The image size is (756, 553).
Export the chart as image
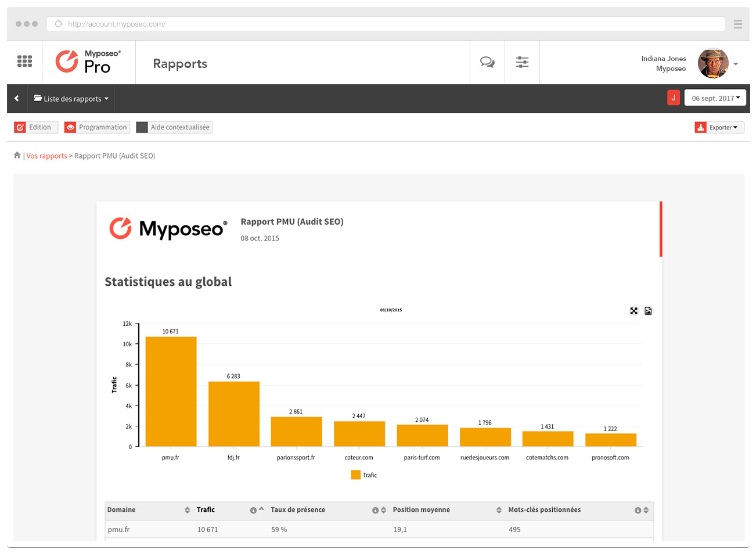pyautogui.click(x=648, y=311)
